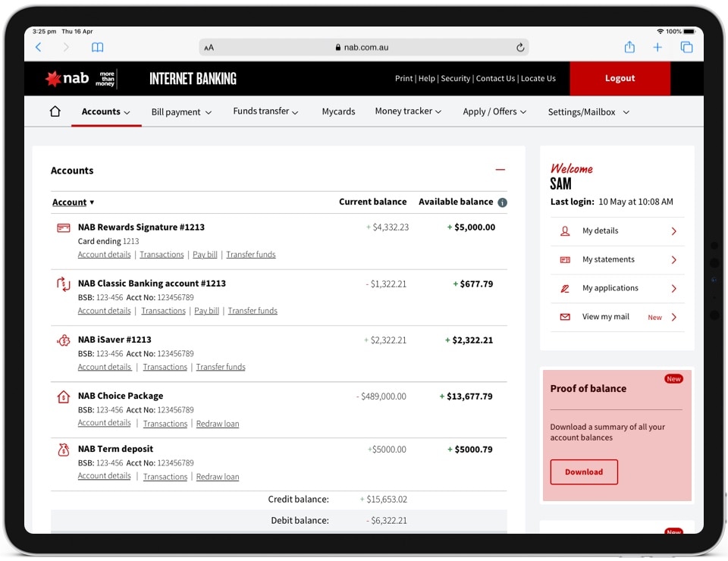Click the Choice Package house icon
The height and width of the screenshot is (561, 728).
pos(64,396)
